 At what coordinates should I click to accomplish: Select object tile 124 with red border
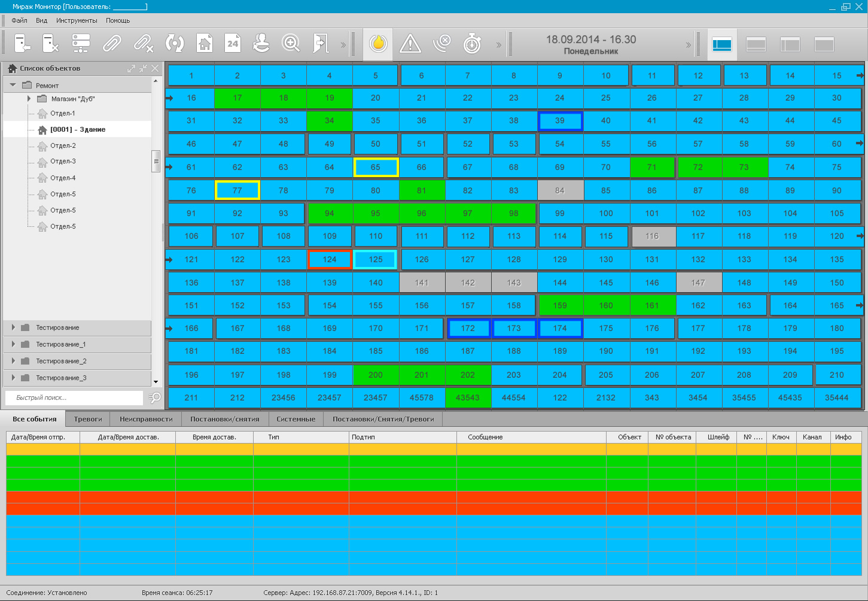coord(330,260)
